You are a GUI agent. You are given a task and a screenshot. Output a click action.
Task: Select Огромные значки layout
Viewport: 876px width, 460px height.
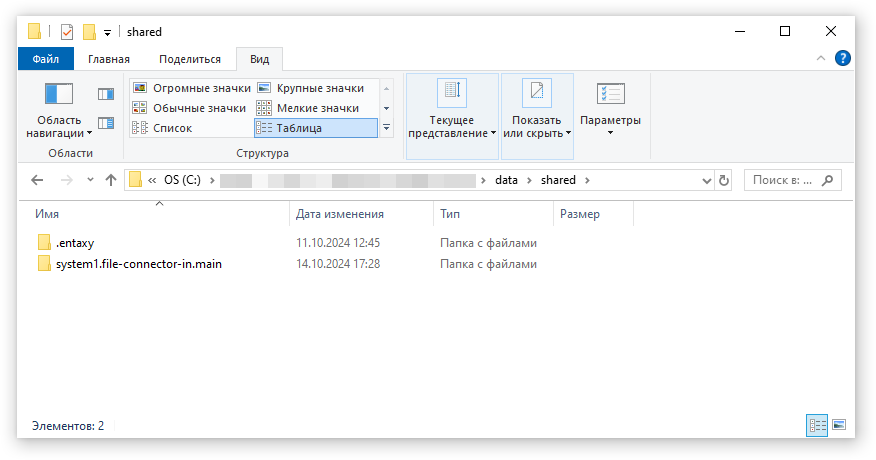pyautogui.click(x=190, y=88)
